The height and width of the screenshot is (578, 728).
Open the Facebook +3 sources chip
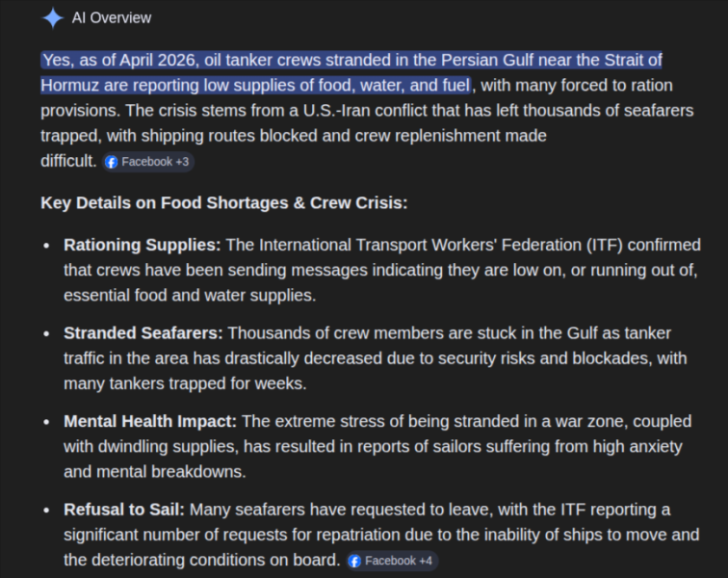[x=147, y=162]
